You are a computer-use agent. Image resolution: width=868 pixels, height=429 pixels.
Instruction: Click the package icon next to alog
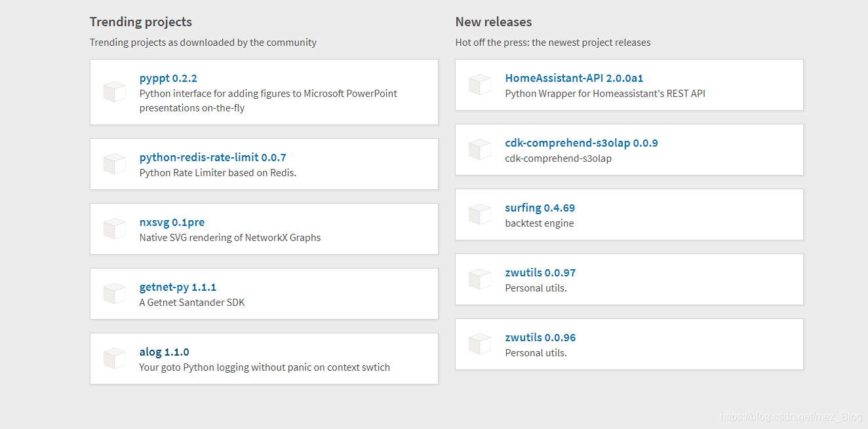[x=115, y=358]
